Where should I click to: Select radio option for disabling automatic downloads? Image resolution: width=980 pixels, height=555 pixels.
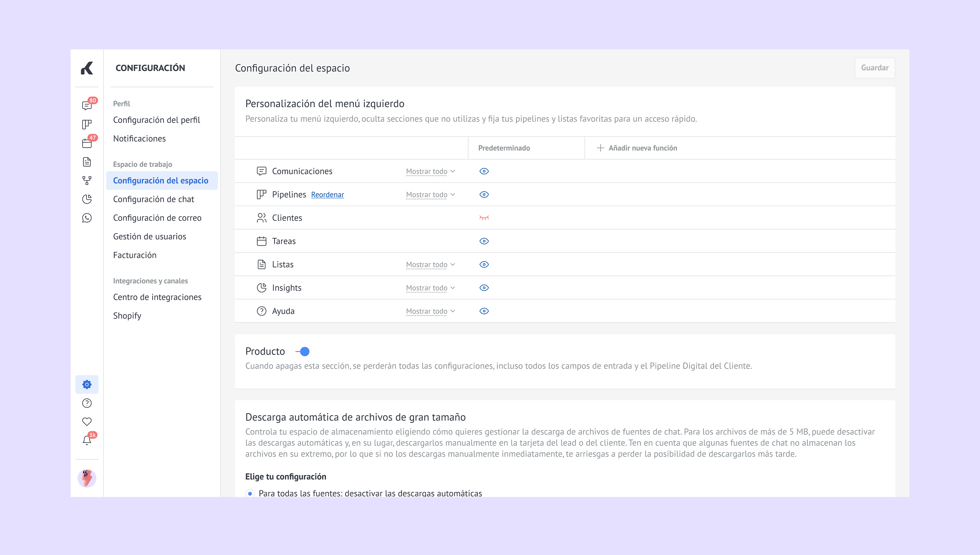pos(250,493)
